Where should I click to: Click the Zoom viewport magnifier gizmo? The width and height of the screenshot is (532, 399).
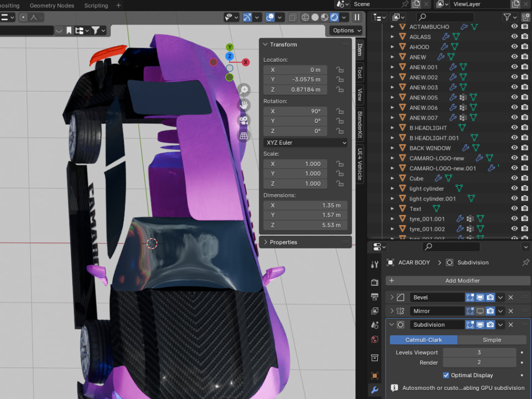(x=244, y=89)
